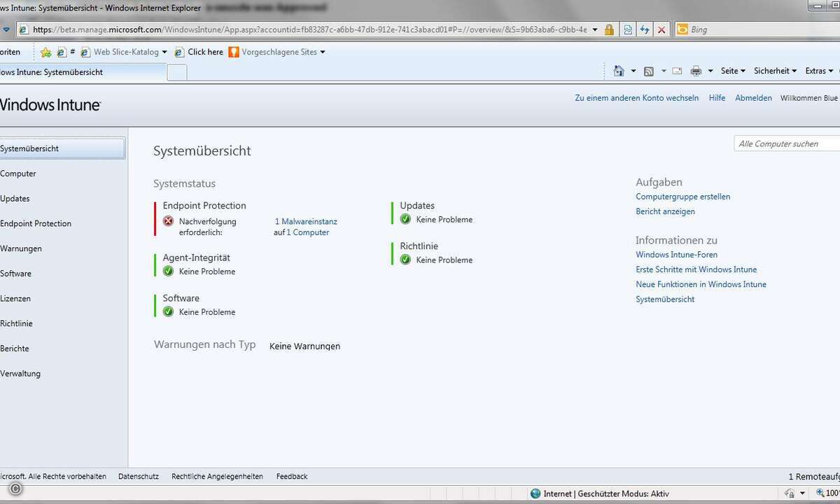Click the Vorgeschlagene Sites orange icon
Viewport: 840px width, 504px height.
point(234,52)
